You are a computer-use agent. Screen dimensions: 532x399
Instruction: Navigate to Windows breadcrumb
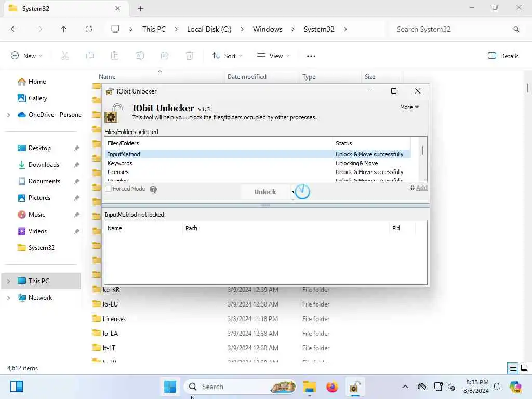point(268,29)
